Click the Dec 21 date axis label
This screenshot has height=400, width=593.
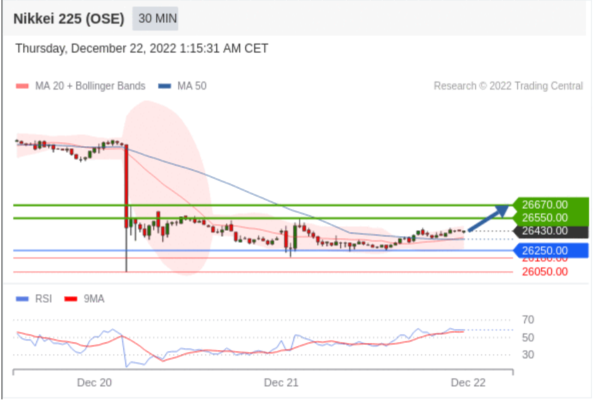coord(281,383)
